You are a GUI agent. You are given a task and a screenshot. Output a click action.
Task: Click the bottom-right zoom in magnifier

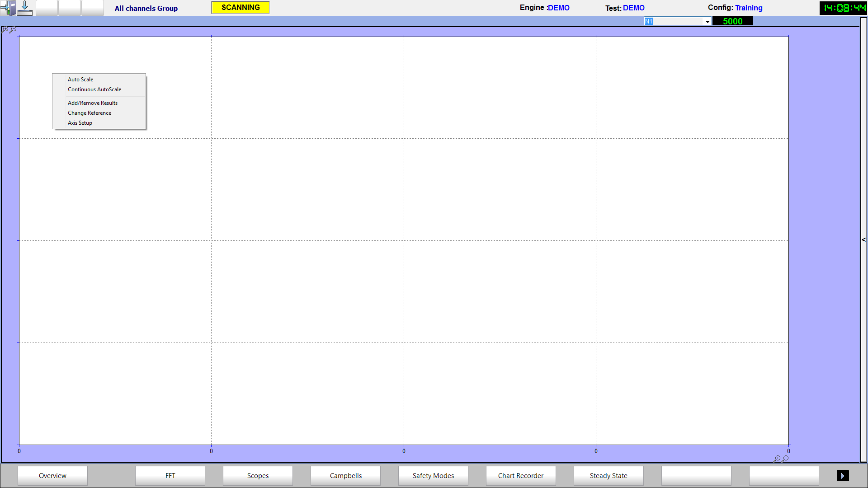coord(777,459)
